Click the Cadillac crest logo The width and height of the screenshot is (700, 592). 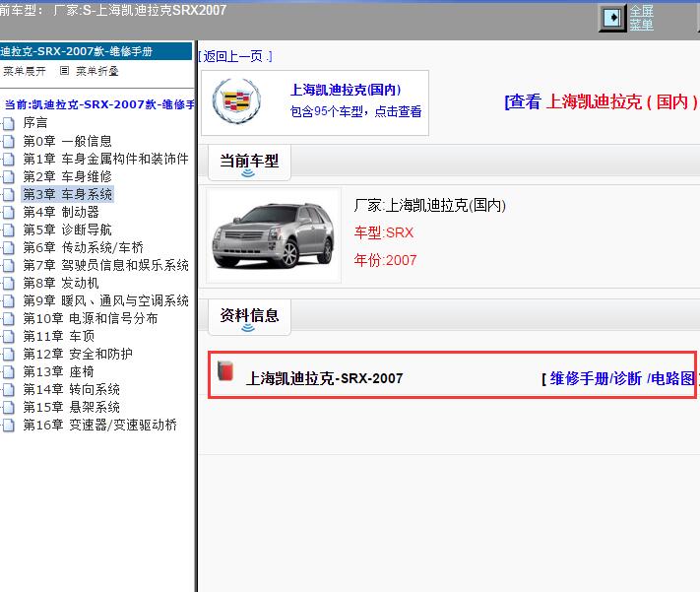point(236,101)
